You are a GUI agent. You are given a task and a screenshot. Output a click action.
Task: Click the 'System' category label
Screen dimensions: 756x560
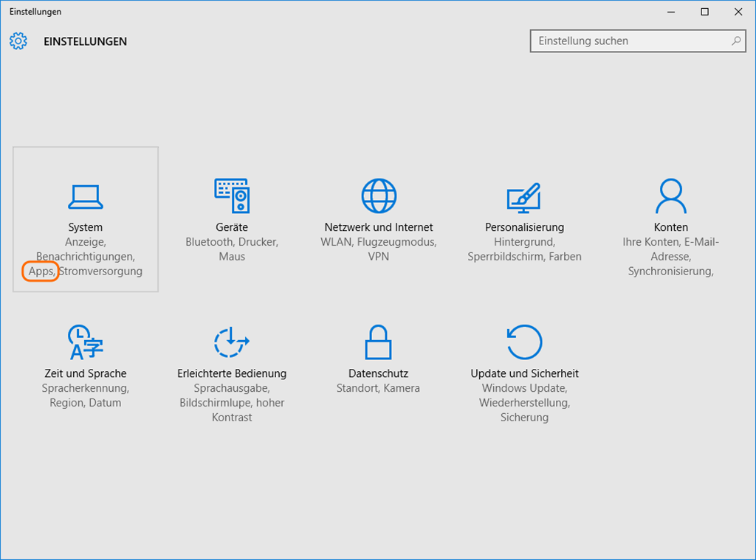[85, 227]
